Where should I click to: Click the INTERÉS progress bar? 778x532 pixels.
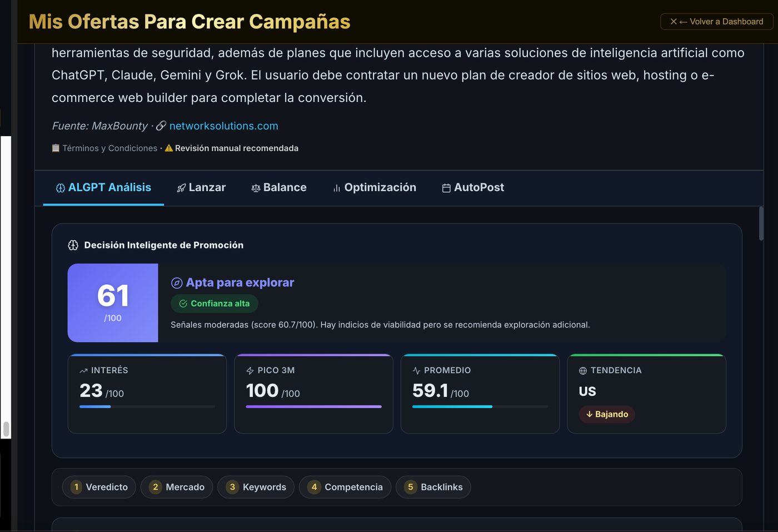pyautogui.click(x=147, y=407)
